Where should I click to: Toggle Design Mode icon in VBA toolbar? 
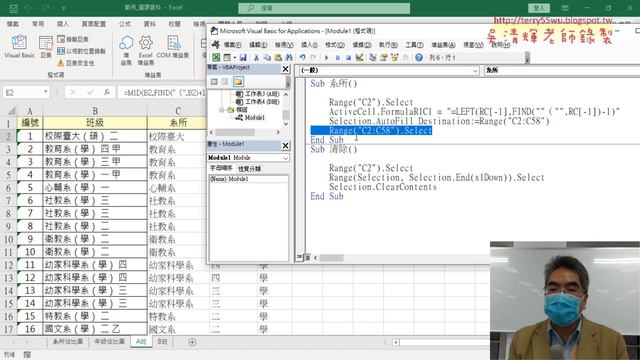click(x=359, y=58)
